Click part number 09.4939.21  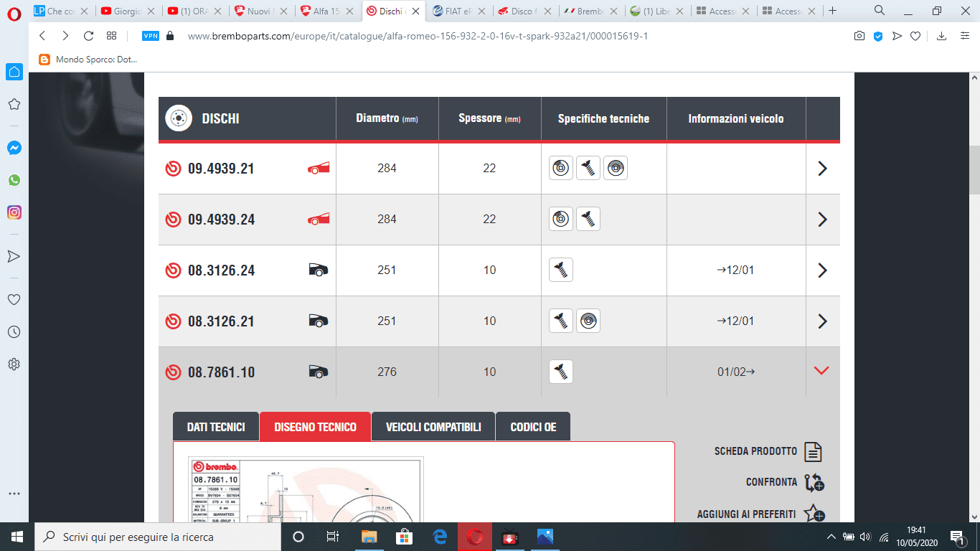coord(221,169)
